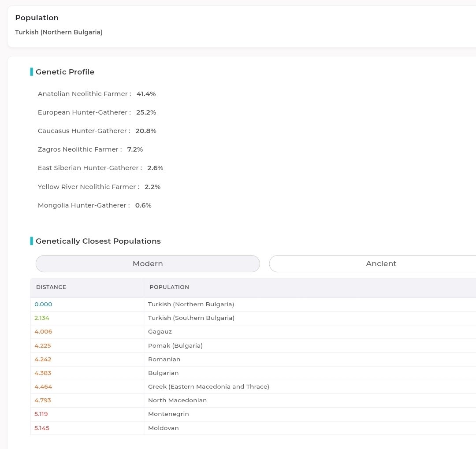476x449 pixels.
Task: Click the 2.134 distance value
Action: click(x=42, y=318)
